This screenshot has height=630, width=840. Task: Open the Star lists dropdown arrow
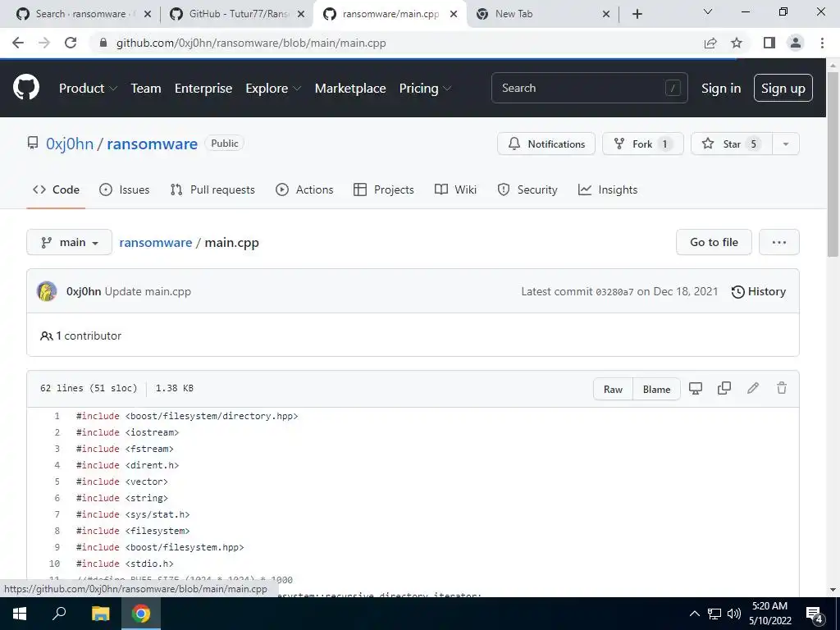click(786, 144)
